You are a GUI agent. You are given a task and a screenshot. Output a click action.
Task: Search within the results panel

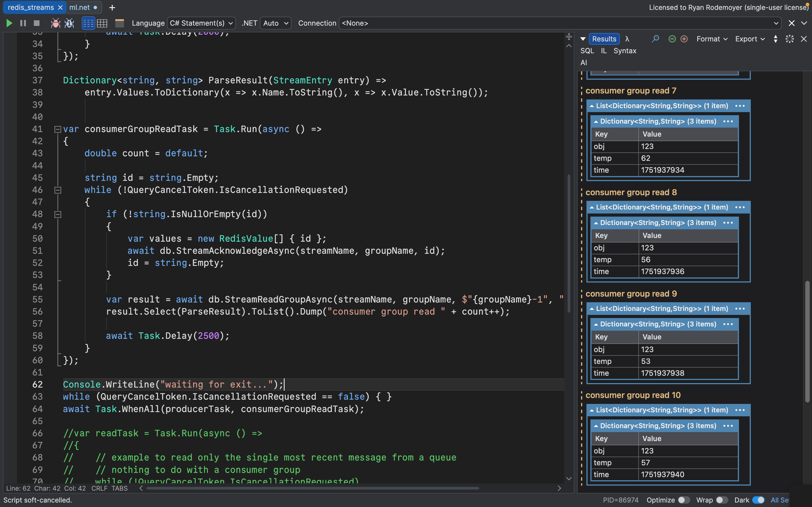pos(655,39)
